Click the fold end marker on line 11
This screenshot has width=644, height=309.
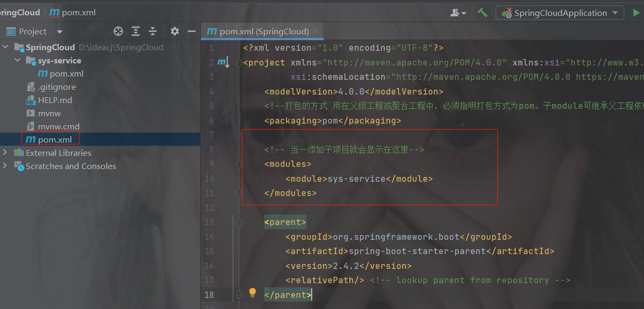pyautogui.click(x=239, y=193)
